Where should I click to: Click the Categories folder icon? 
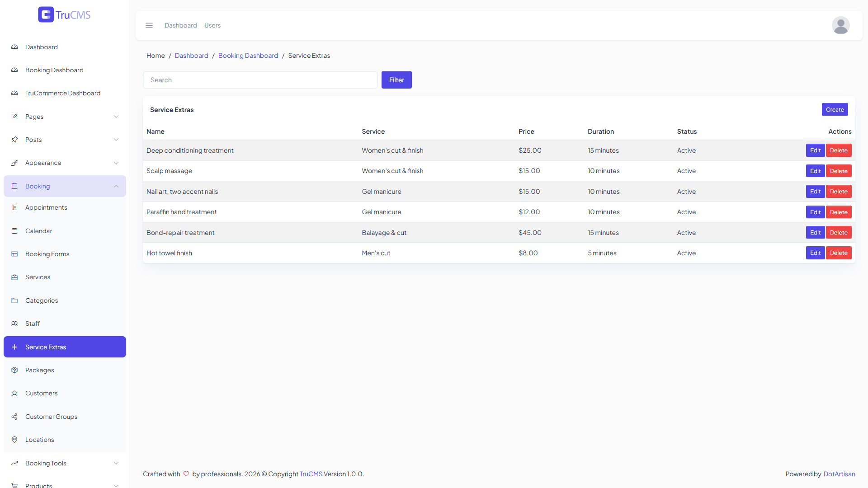tap(14, 300)
